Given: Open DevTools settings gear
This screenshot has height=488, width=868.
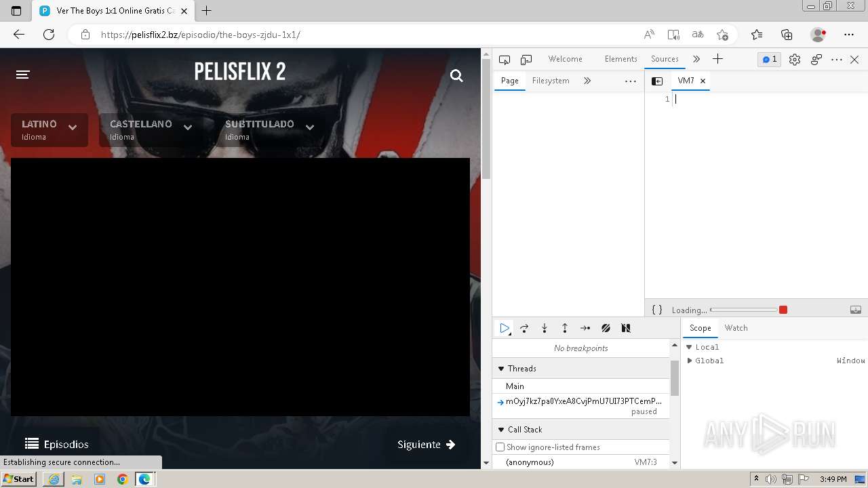Looking at the screenshot, I should (795, 60).
